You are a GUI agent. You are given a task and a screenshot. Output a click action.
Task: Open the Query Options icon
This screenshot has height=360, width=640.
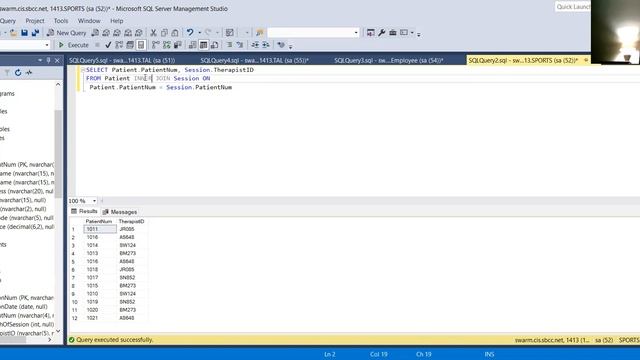pos(130,45)
